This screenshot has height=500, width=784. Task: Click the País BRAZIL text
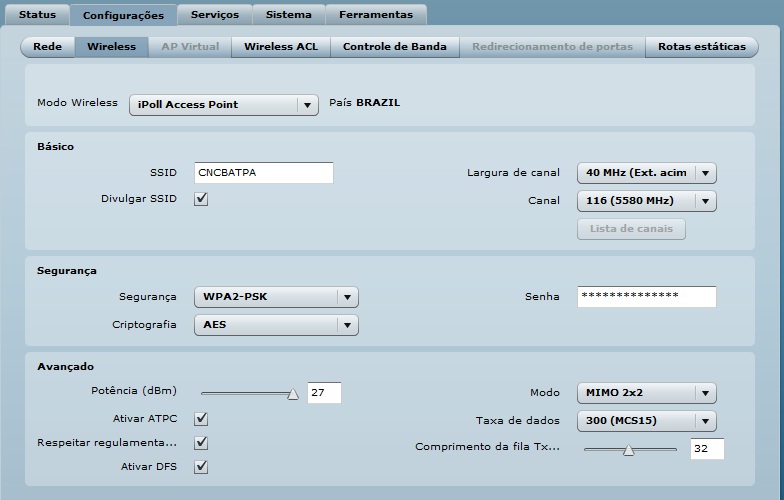(x=364, y=102)
